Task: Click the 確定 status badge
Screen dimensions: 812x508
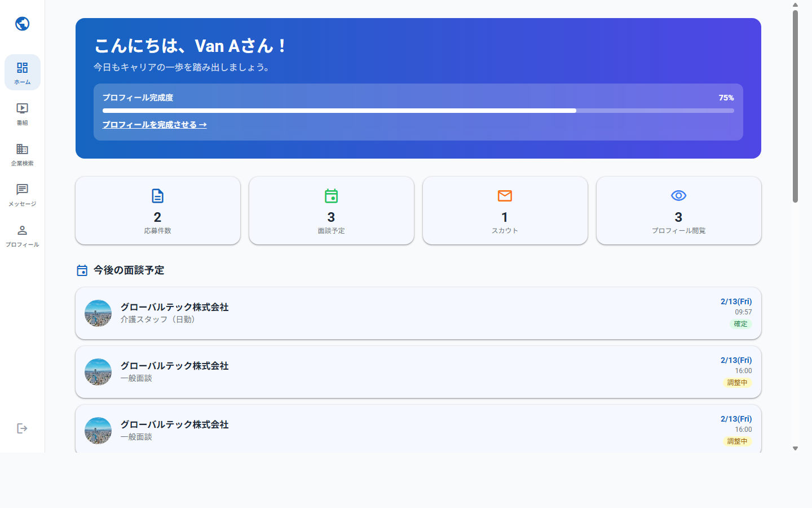Action: (741, 324)
